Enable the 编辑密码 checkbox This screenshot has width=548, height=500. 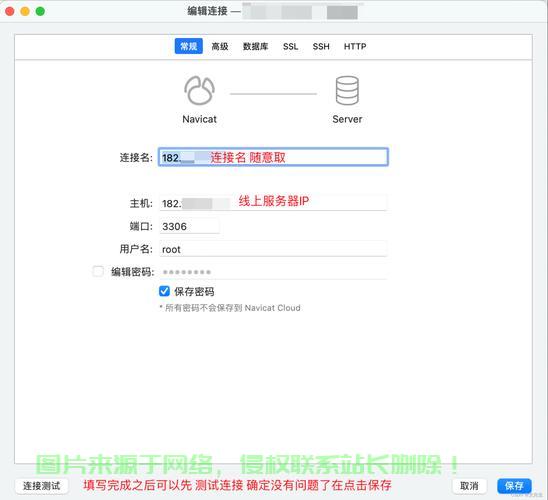[x=98, y=271]
